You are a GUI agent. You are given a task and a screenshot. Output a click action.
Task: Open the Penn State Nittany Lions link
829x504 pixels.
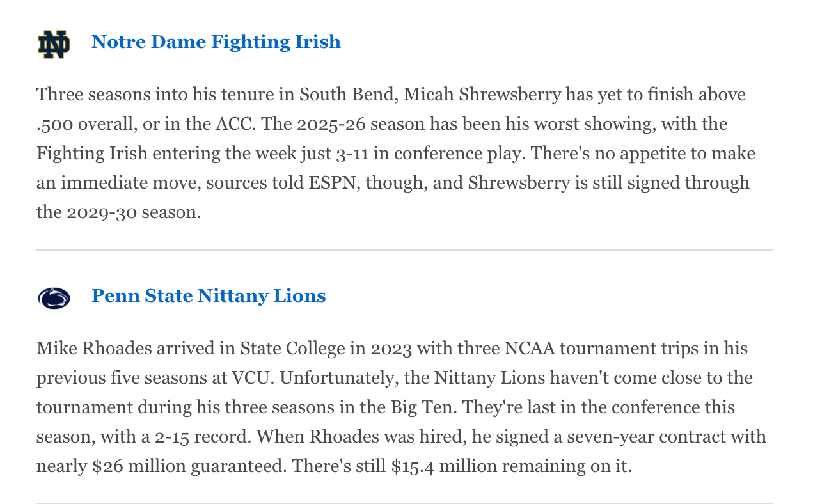click(209, 296)
